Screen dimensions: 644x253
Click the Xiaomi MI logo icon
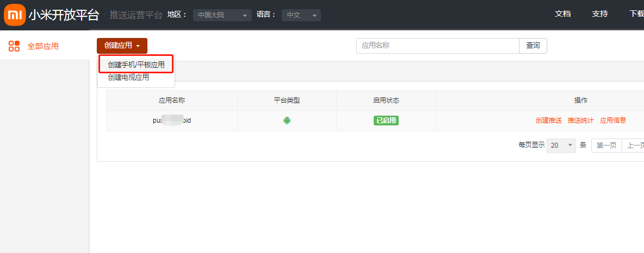[x=15, y=15]
